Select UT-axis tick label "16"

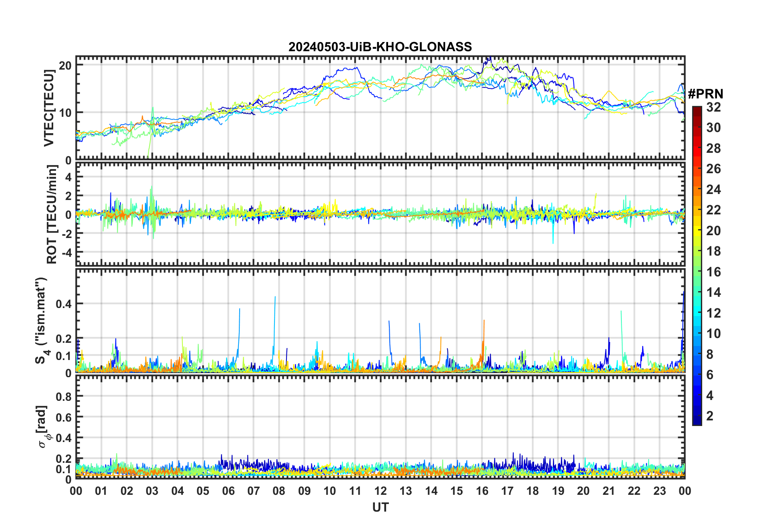(482, 491)
